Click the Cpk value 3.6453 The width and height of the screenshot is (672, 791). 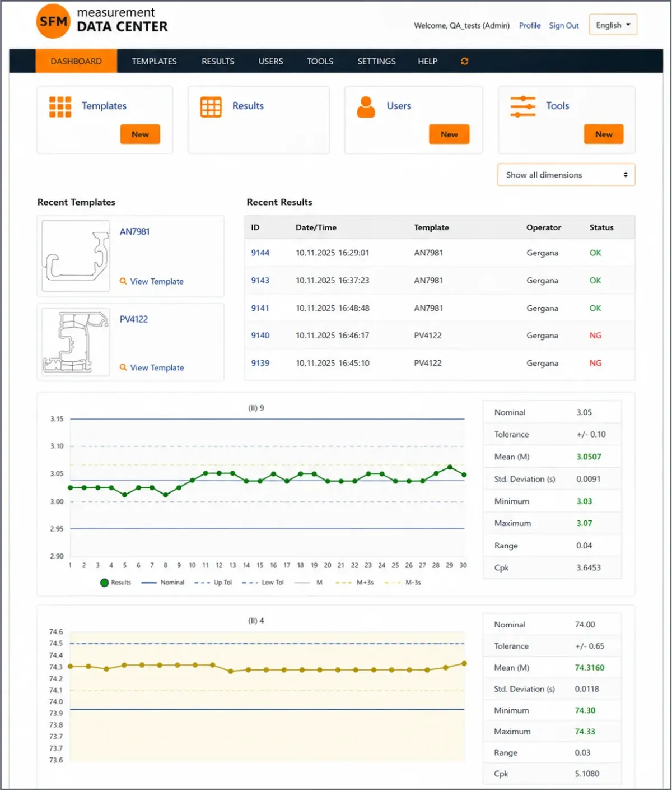pos(589,568)
